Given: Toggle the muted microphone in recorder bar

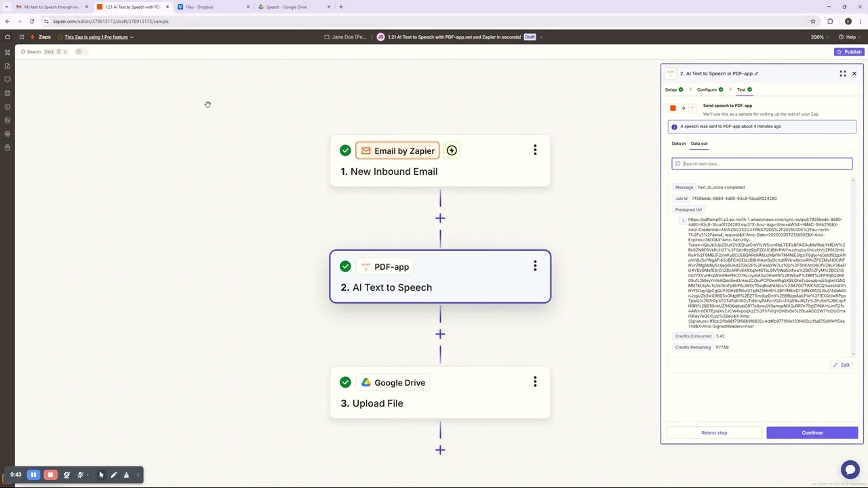Looking at the screenshot, I should coord(80,475).
